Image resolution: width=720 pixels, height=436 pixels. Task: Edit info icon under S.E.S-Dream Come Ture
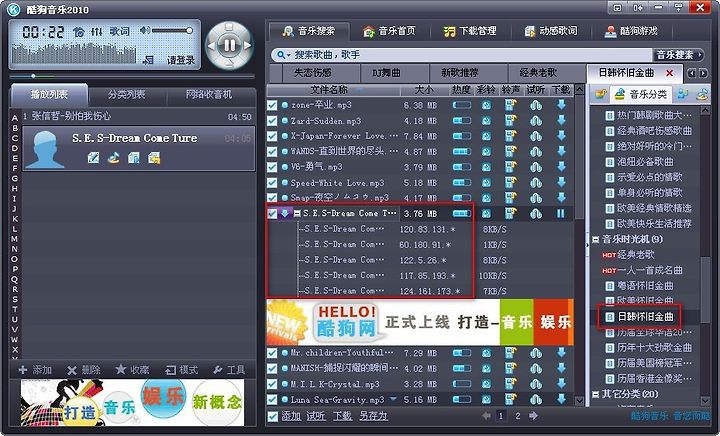[93, 158]
